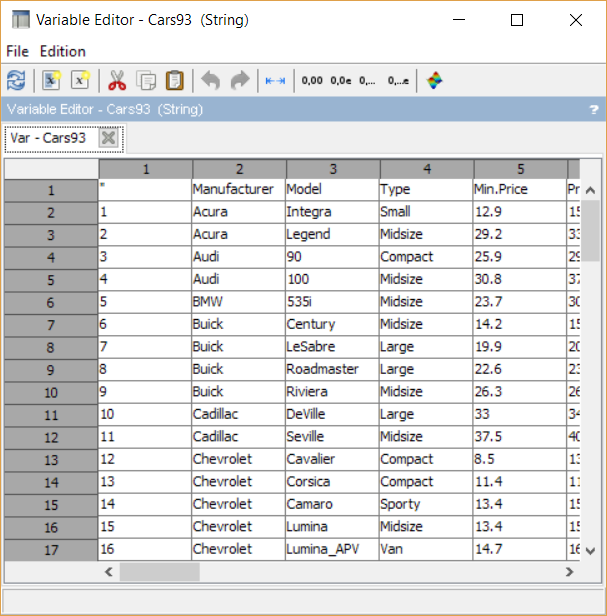The image size is (607, 616).
Task: Set the 0,00 short number format
Action: 312,81
